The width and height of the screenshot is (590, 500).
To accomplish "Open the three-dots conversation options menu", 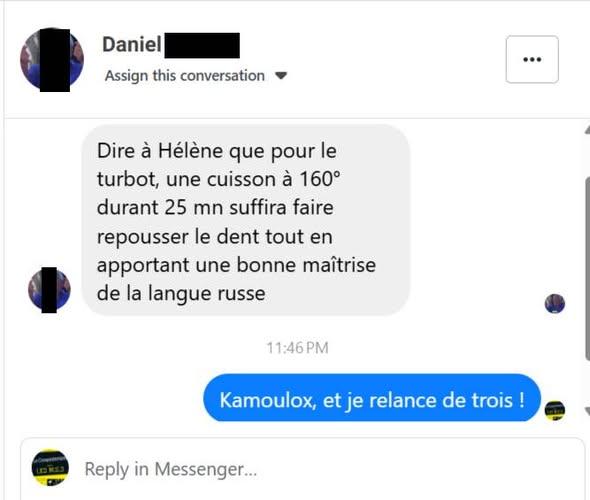I will click(x=532, y=59).
